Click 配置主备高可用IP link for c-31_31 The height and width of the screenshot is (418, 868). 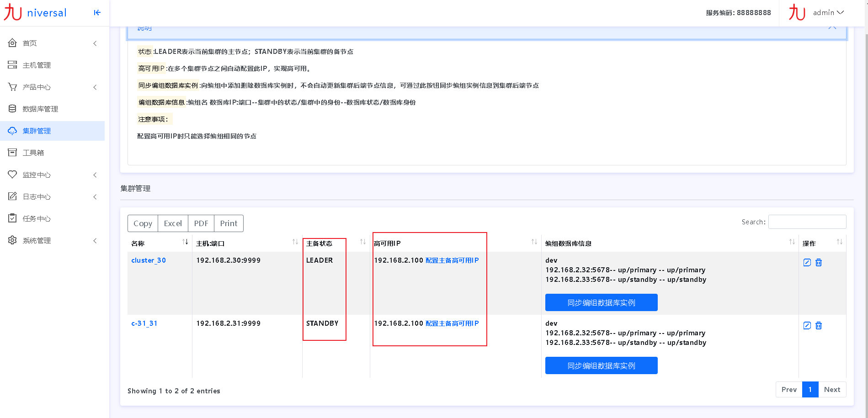[452, 323]
